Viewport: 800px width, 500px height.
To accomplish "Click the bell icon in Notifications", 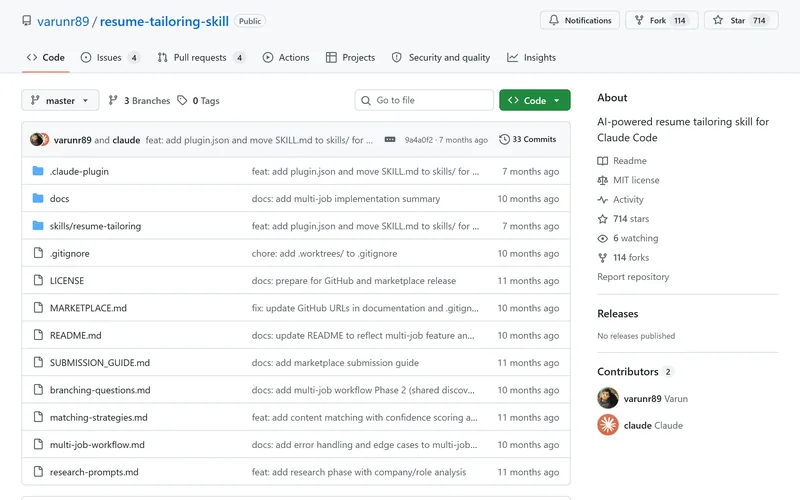I will [554, 20].
